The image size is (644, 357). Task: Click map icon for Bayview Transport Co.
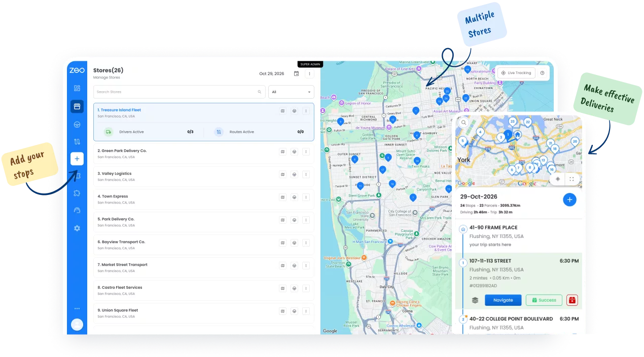click(x=283, y=243)
